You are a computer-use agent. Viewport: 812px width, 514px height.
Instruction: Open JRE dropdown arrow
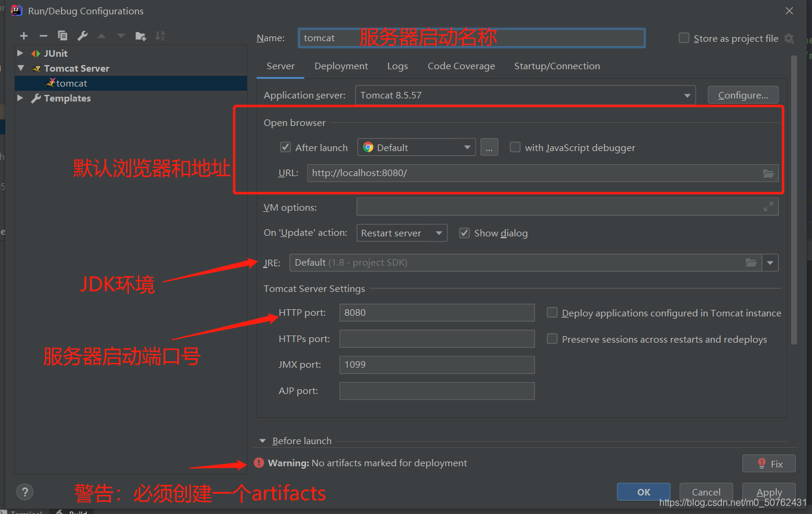click(770, 263)
